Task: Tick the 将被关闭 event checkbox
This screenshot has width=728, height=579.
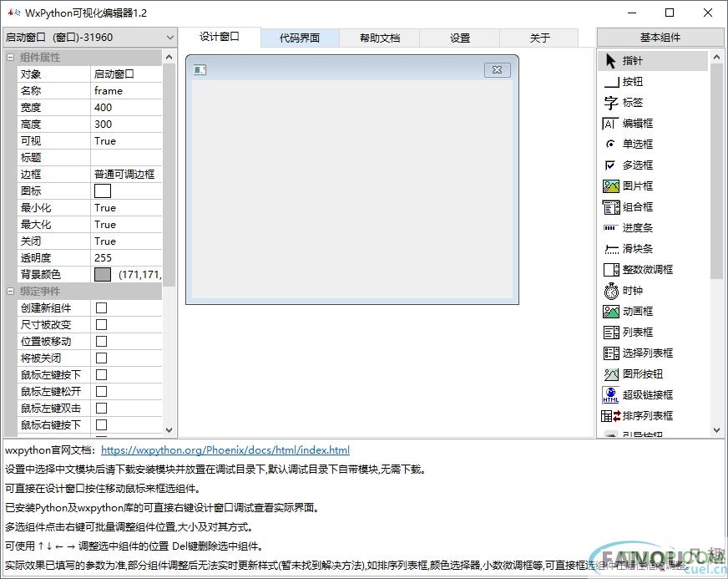Action: pyautogui.click(x=101, y=358)
